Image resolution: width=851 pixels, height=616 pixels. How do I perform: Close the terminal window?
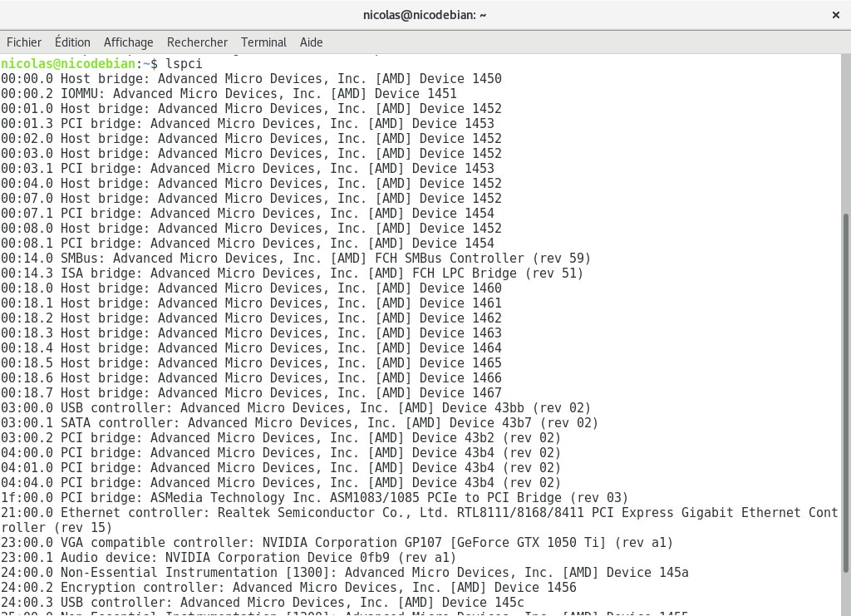[x=836, y=15]
